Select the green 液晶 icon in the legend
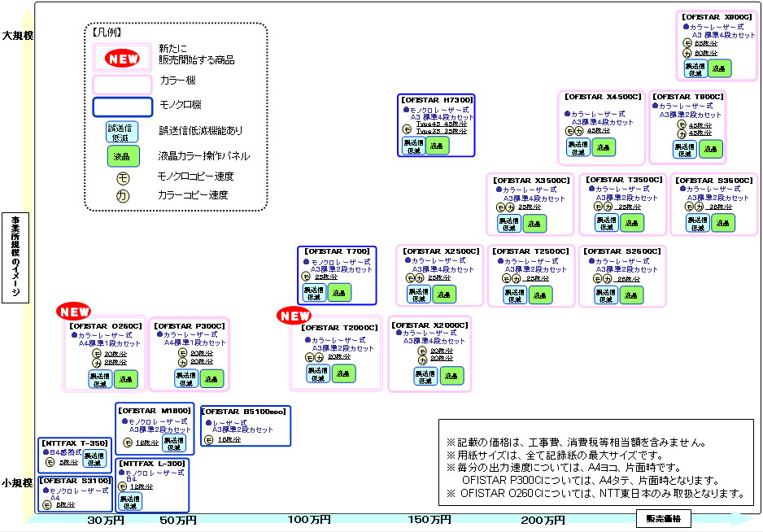763x532 pixels. tap(123, 156)
